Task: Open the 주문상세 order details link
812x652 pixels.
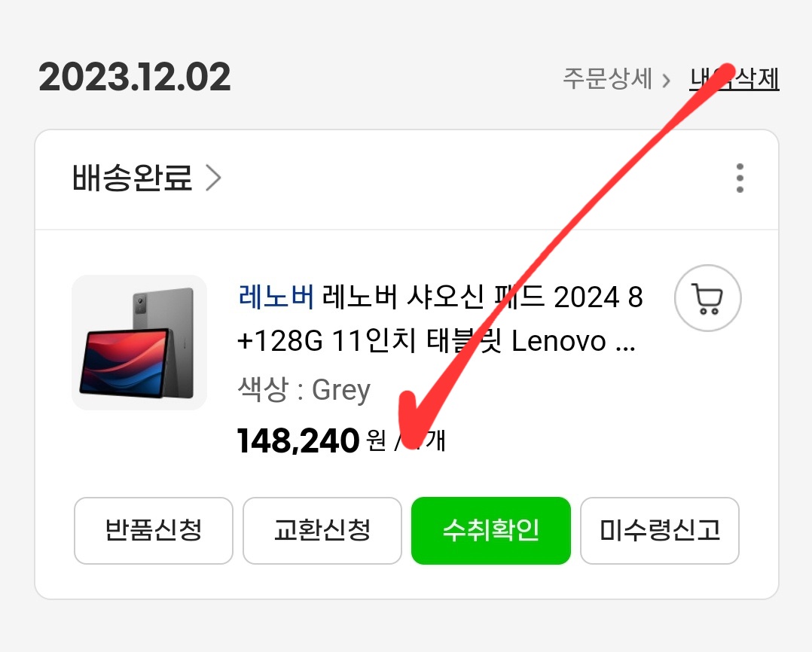Action: coord(607,78)
